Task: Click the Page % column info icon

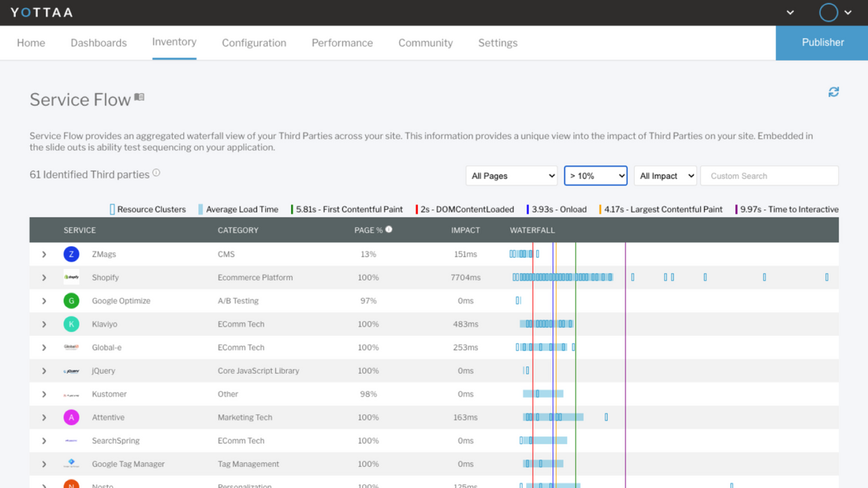Action: tap(389, 229)
